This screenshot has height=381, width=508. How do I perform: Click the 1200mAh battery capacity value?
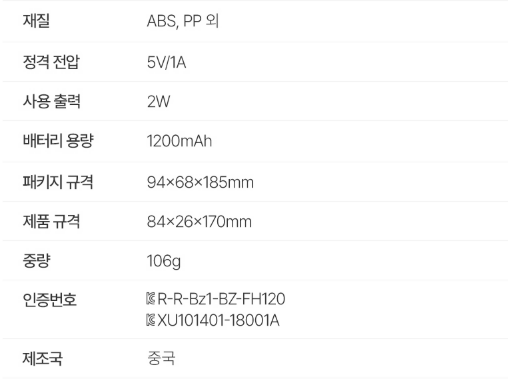pyautogui.click(x=179, y=141)
